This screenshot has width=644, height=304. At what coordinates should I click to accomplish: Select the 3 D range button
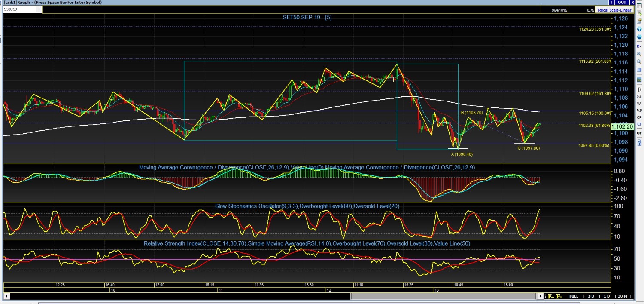click(x=591, y=296)
